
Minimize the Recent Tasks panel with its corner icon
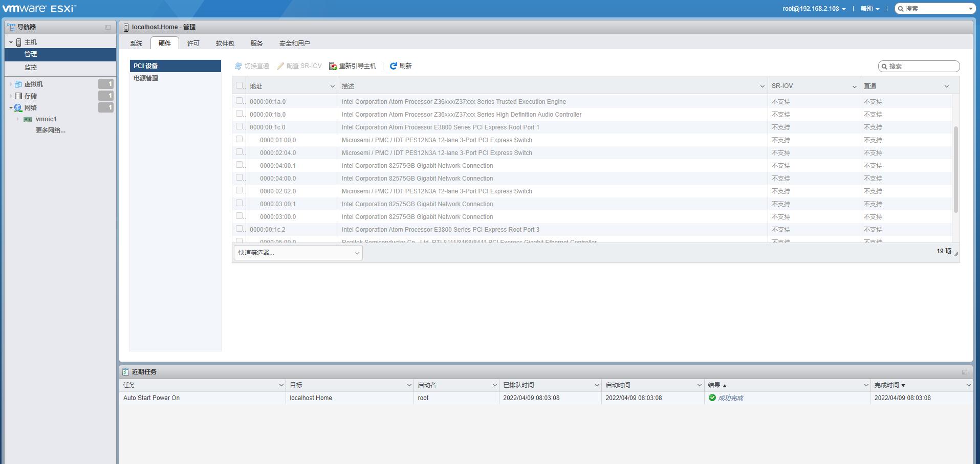coord(965,372)
